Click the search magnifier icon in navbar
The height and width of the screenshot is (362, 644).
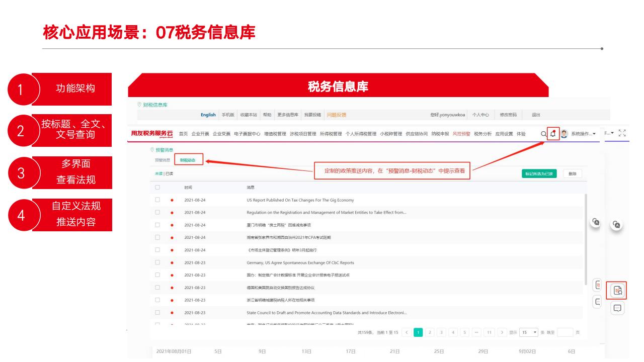coord(543,134)
